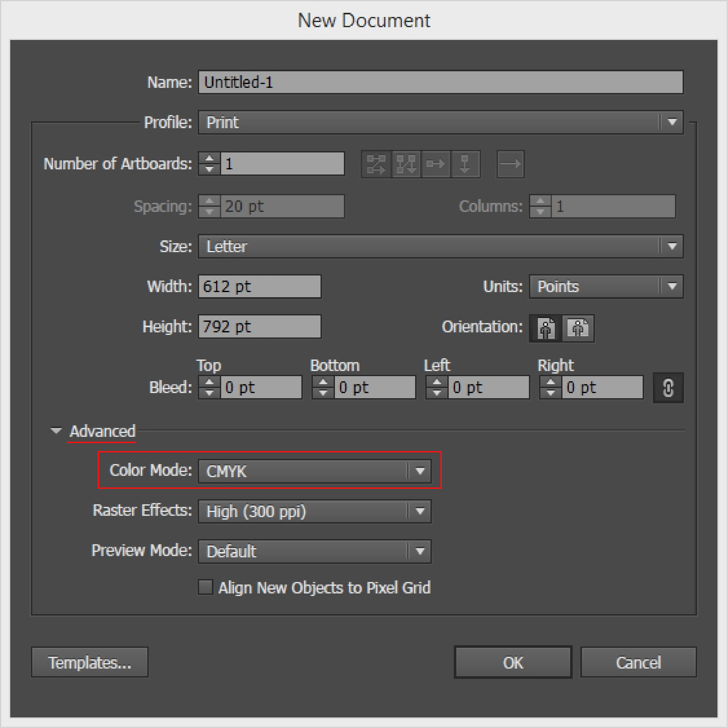This screenshot has width=728, height=728.
Task: Decrease the Top bleed value stepper
Action: [209, 393]
